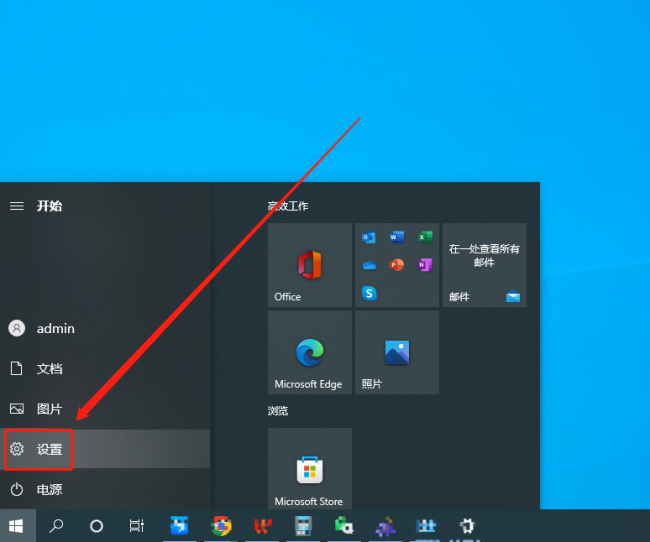Open the Office tile

click(310, 265)
